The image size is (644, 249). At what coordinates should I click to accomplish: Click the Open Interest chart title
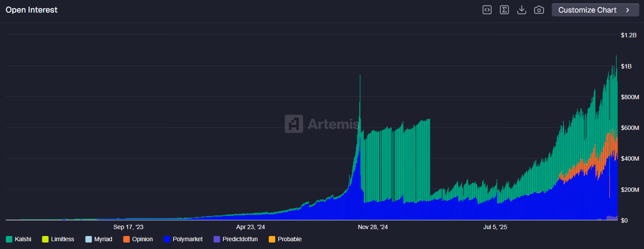point(32,10)
